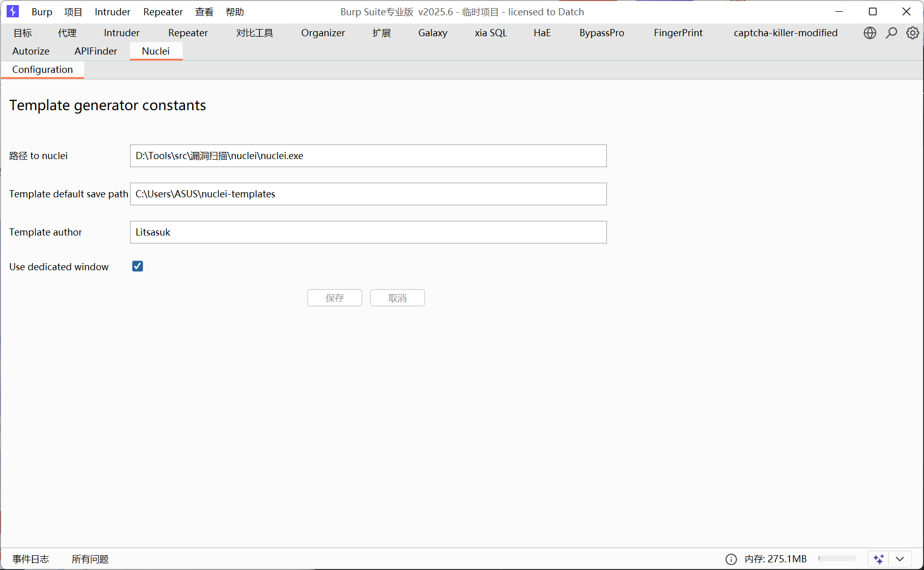This screenshot has height=570, width=924.
Task: Switch to the Organizer tab
Action: coord(323,33)
